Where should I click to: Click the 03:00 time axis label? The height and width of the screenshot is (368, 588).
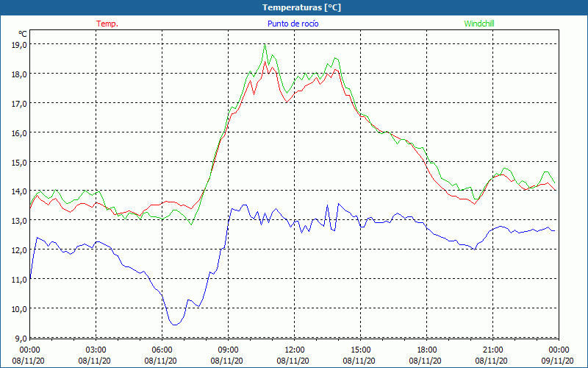96,350
